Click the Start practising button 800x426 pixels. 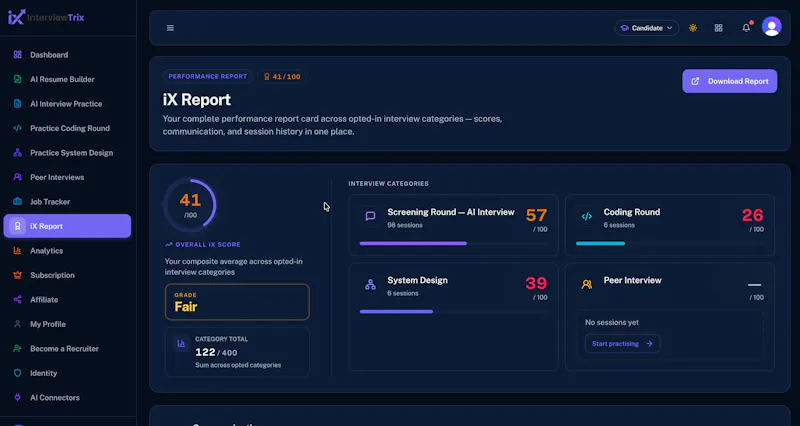pos(622,343)
